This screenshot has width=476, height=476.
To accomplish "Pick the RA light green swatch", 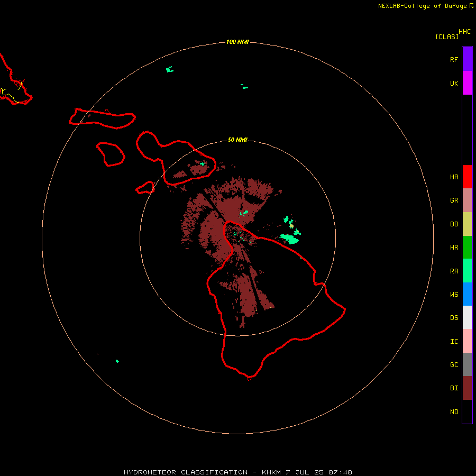I will [467, 271].
